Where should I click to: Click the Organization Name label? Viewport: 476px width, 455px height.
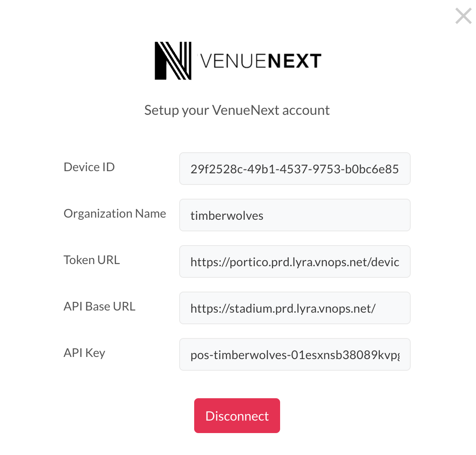pyautogui.click(x=115, y=213)
